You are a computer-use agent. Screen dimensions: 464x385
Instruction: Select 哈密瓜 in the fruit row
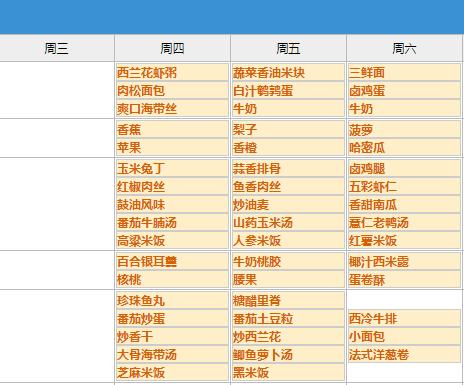click(404, 148)
